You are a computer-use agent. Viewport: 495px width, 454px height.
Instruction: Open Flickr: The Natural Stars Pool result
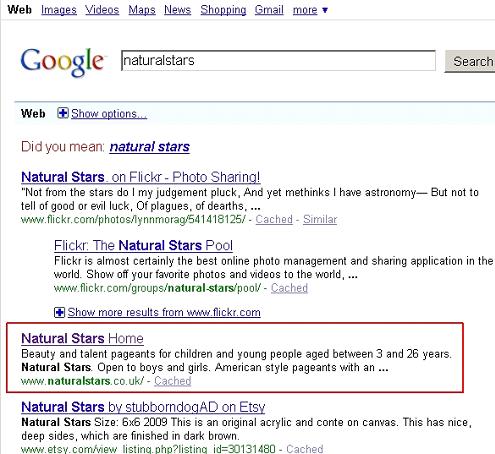click(143, 245)
